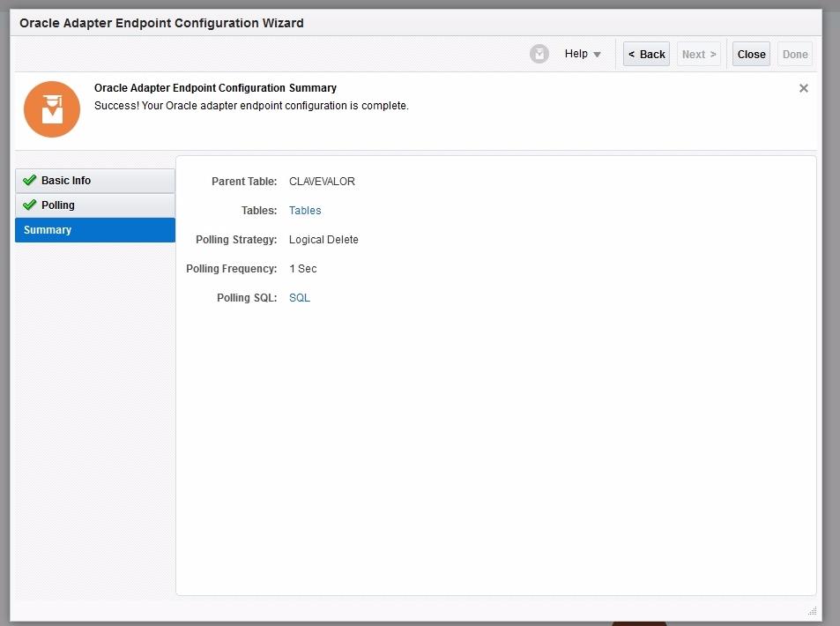Go back with the Back button
The image size is (840, 626).
646,54
